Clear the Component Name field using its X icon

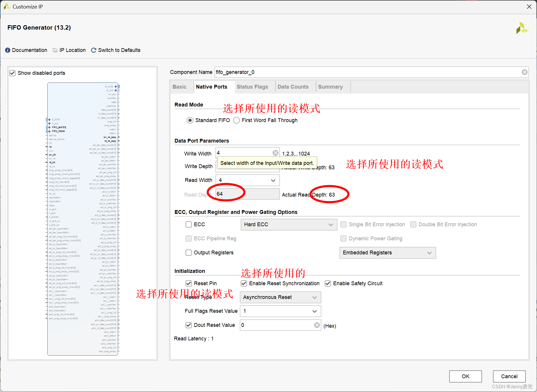[525, 72]
